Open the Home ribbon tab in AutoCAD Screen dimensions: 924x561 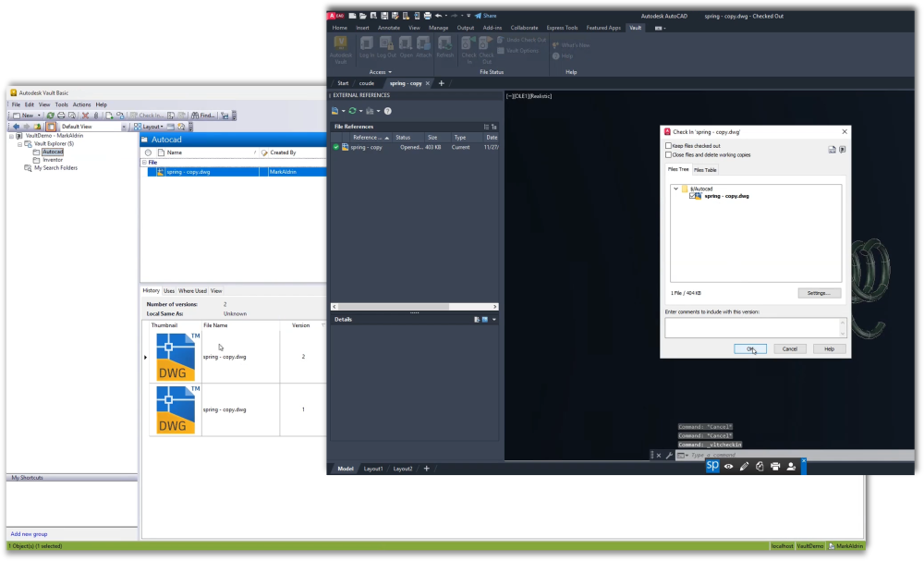339,28
